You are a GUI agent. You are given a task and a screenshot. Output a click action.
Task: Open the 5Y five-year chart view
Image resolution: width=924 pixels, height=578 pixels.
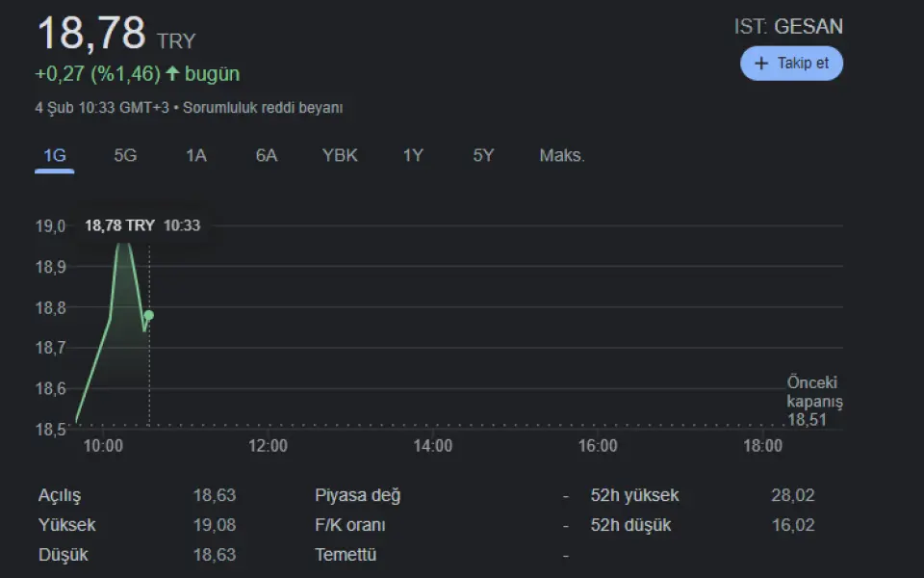483,156
